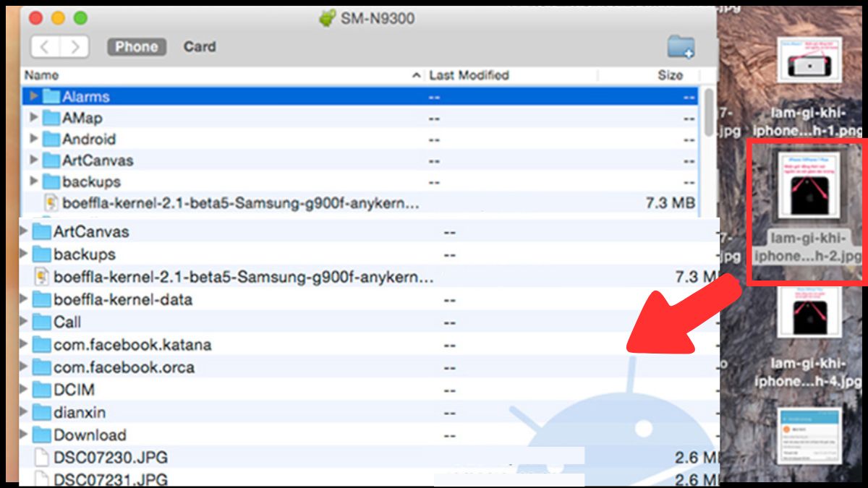The width and height of the screenshot is (868, 488).
Task: Click the SM-N9300 window title text
Action: [x=378, y=18]
